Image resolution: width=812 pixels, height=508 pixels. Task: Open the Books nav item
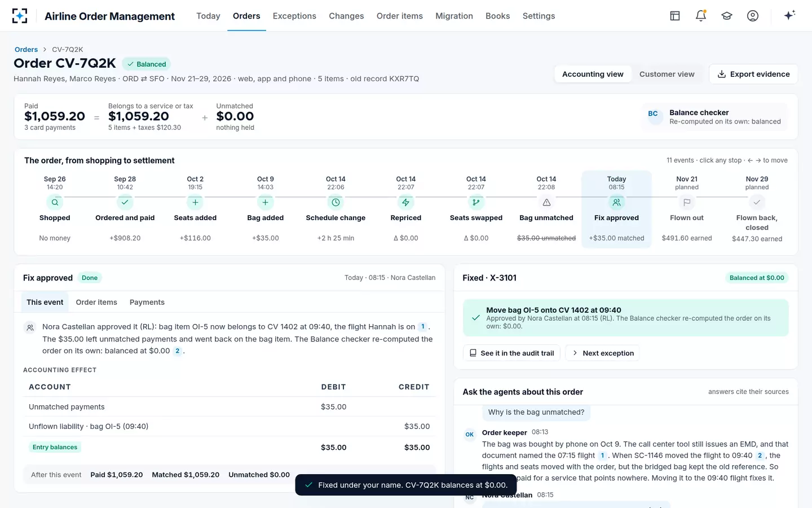[x=498, y=16]
